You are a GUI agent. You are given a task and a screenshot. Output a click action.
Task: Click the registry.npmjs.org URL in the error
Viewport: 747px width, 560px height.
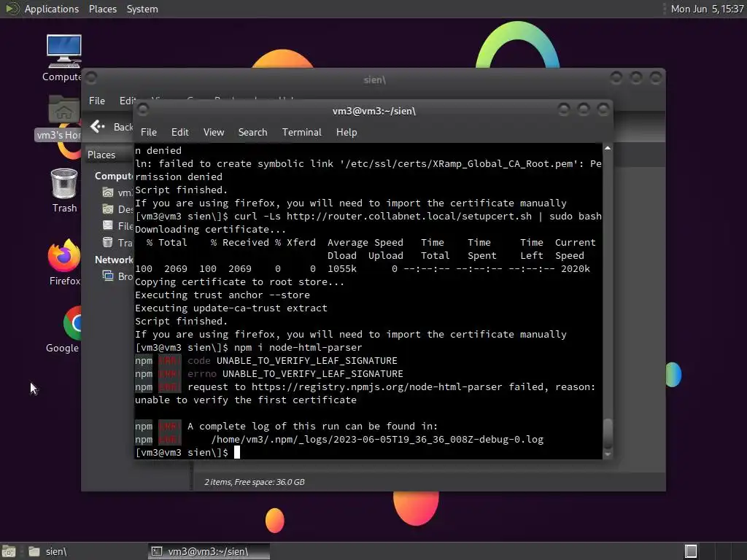[377, 387]
